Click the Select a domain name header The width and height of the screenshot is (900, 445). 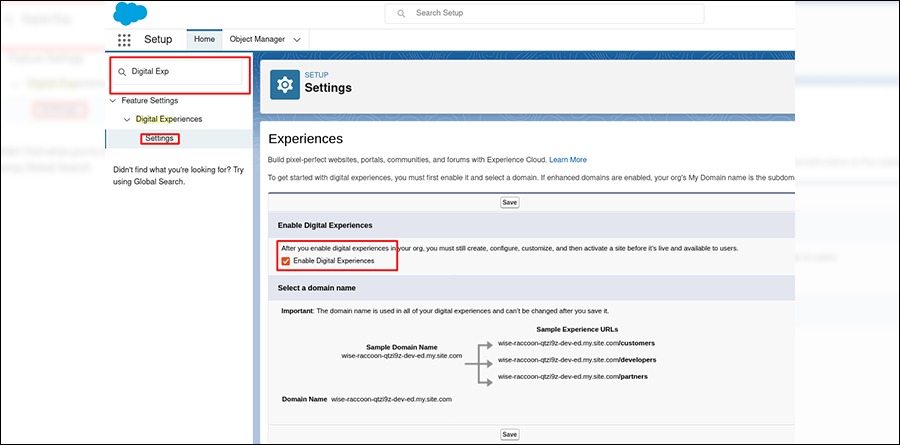tap(317, 288)
